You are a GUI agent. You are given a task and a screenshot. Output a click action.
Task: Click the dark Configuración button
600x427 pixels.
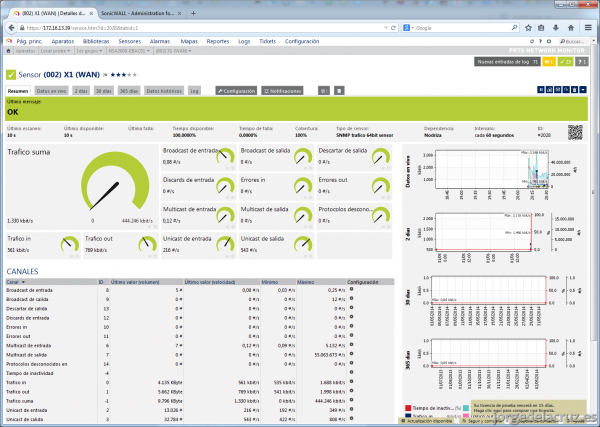236,91
